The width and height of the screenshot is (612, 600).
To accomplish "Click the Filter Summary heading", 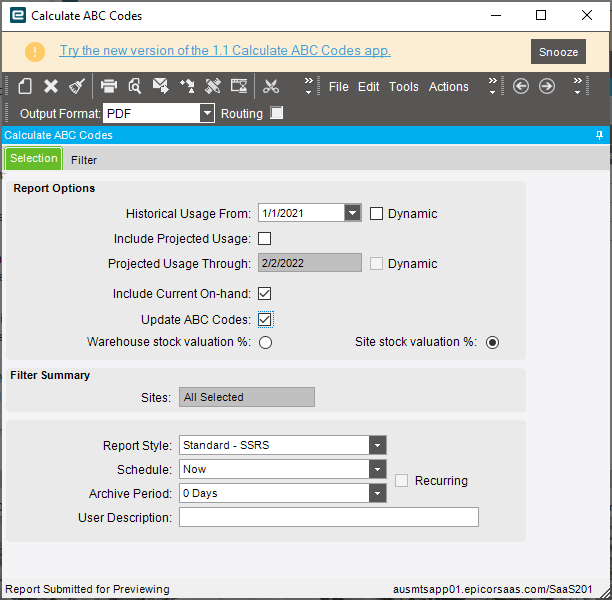I will pyautogui.click(x=50, y=375).
